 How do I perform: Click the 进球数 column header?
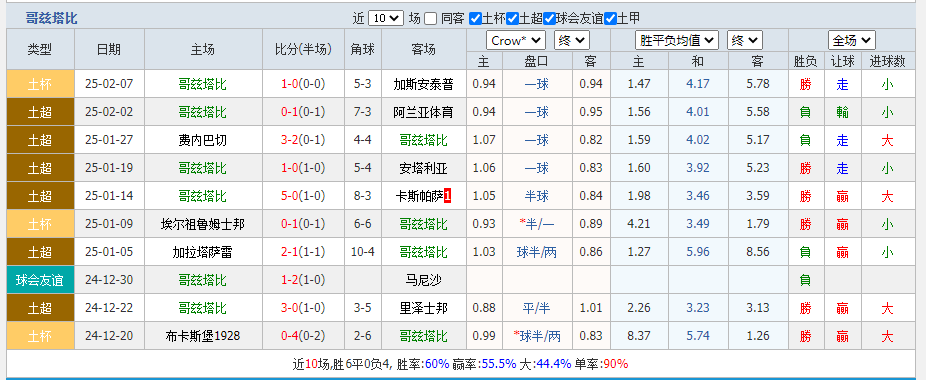click(887, 61)
